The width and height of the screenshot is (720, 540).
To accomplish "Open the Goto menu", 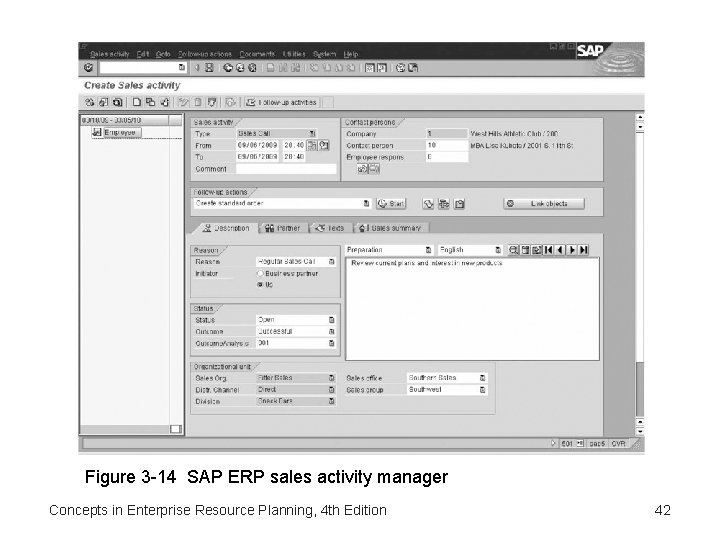I will [x=163, y=54].
